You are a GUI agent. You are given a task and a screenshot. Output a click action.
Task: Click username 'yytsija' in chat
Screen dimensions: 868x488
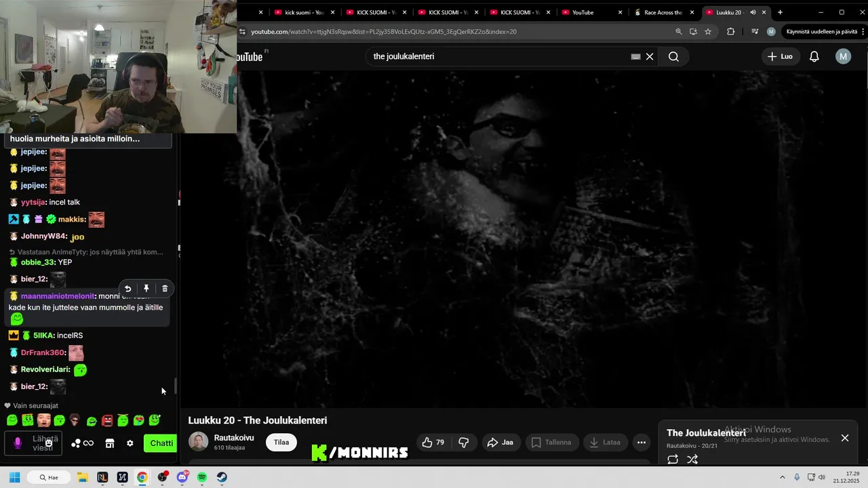[33, 202]
